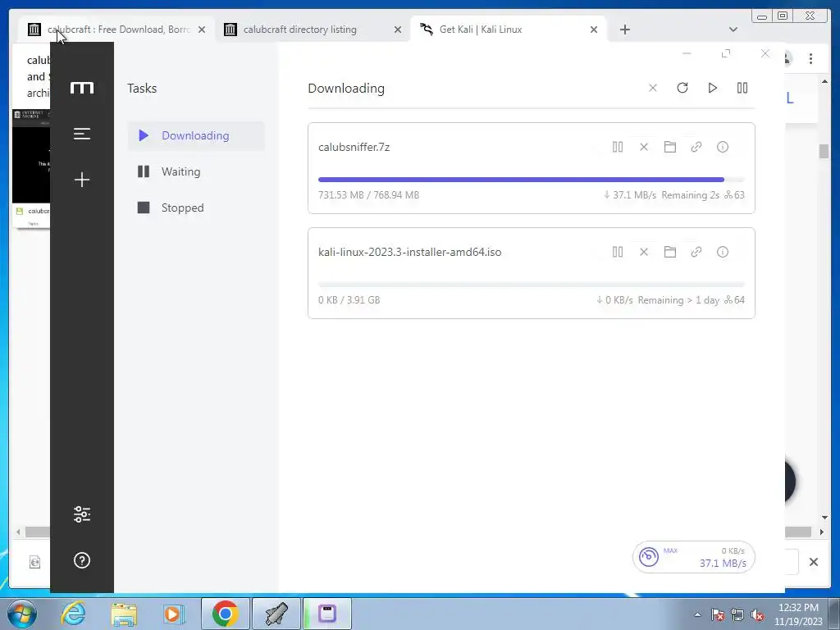
Task: Open Windows Media Player from taskbar
Action: pos(174,614)
